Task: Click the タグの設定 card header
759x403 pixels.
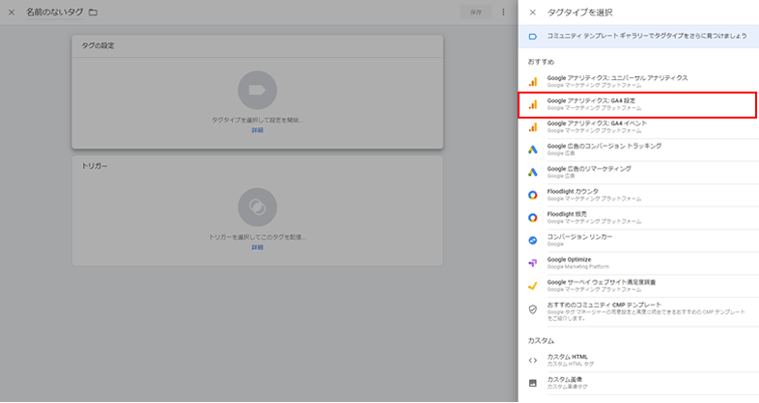Action: 257,46
